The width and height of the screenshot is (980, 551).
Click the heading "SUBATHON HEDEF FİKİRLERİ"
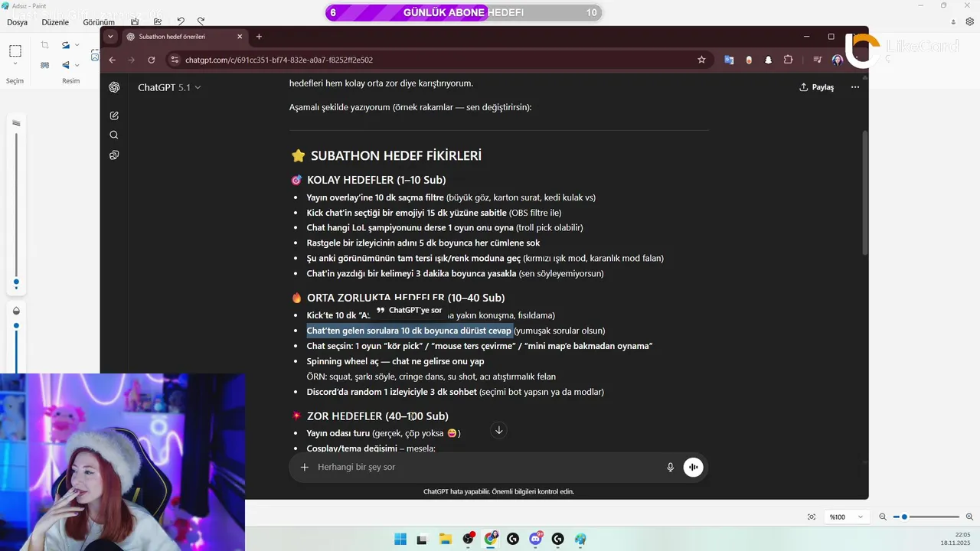click(396, 155)
